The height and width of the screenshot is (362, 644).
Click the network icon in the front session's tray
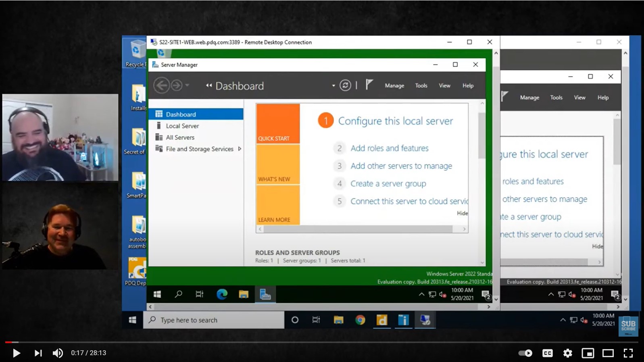click(432, 295)
